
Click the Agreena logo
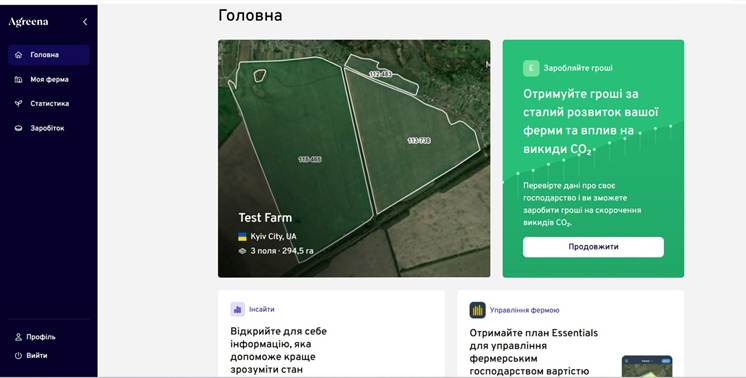(28, 22)
